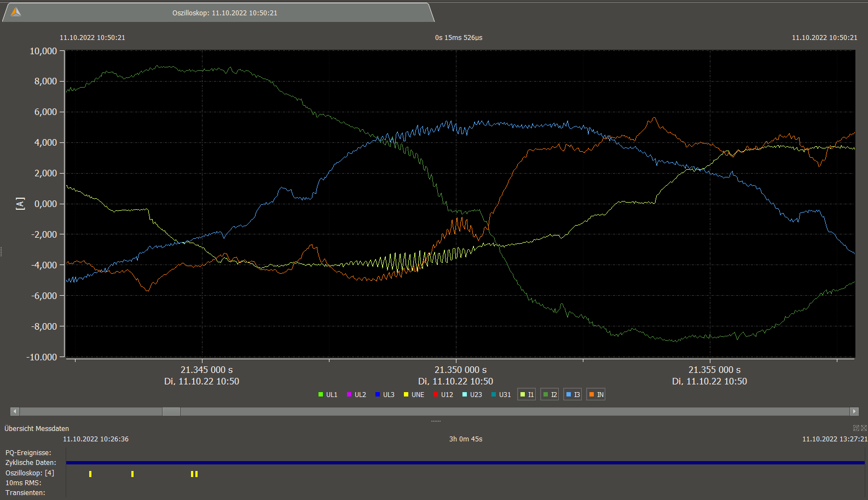Viewport: 868px width, 500px height.
Task: Show the UL2 voltage trace
Action: coord(356,394)
